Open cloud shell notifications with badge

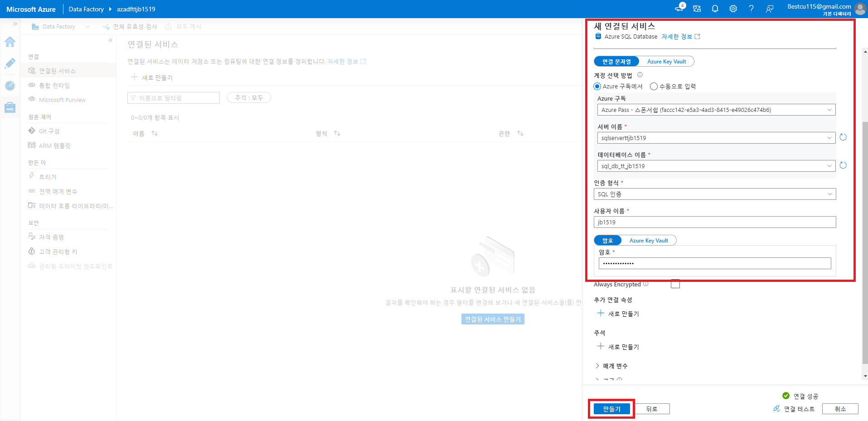(x=680, y=8)
